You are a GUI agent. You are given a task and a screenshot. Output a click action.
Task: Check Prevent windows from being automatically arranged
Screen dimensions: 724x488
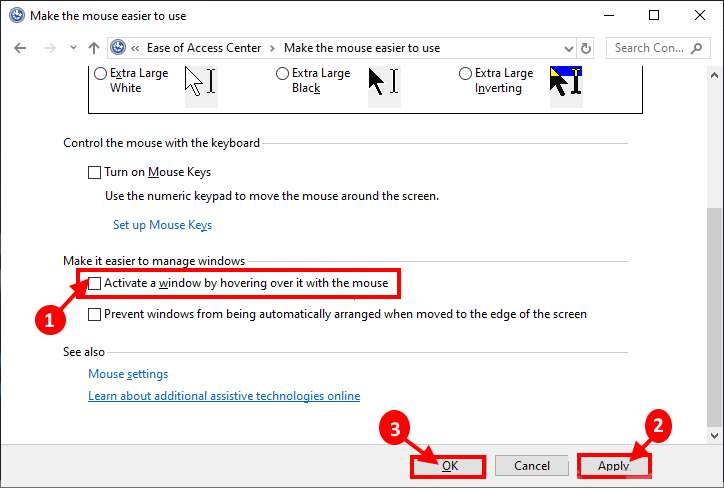click(95, 315)
